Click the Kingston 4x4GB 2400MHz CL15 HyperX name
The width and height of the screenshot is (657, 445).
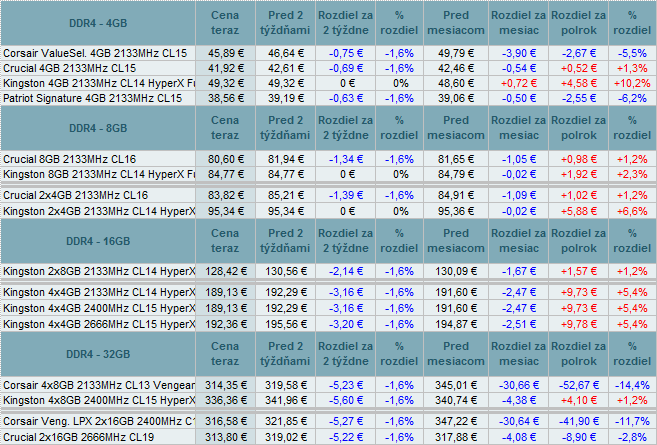pos(99,308)
